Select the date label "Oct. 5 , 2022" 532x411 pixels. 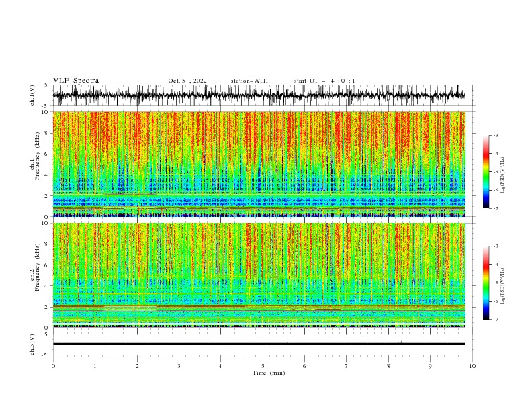click(x=187, y=81)
